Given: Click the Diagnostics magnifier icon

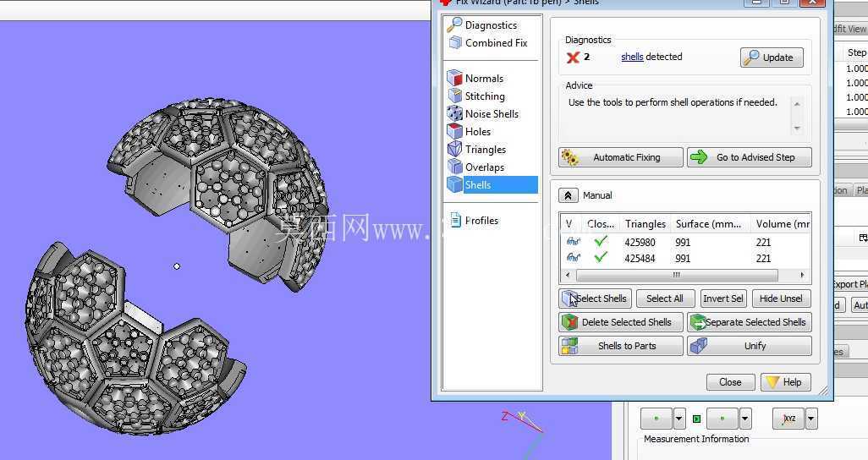Looking at the screenshot, I should (x=454, y=25).
